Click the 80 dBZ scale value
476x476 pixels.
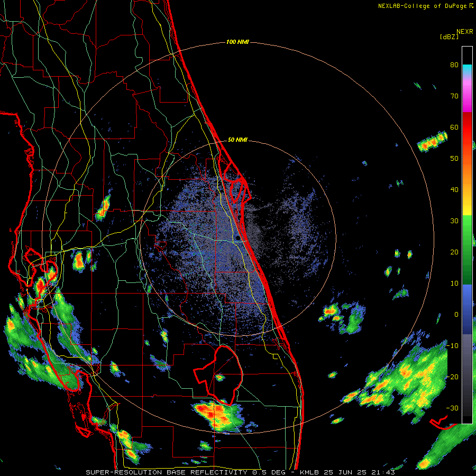(454, 65)
